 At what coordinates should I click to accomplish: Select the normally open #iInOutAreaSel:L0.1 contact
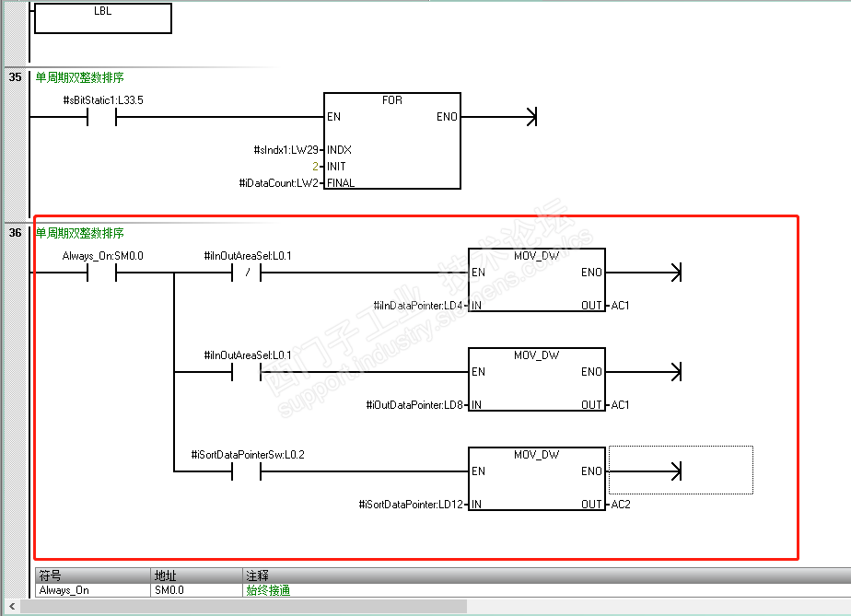pyautogui.click(x=247, y=372)
